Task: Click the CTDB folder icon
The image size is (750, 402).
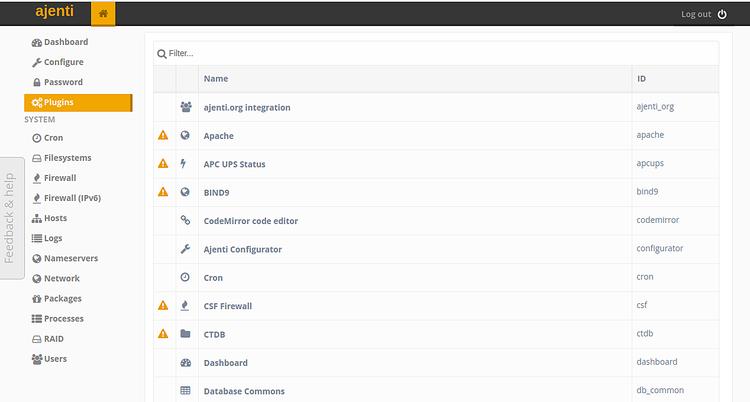Action: [x=185, y=334]
